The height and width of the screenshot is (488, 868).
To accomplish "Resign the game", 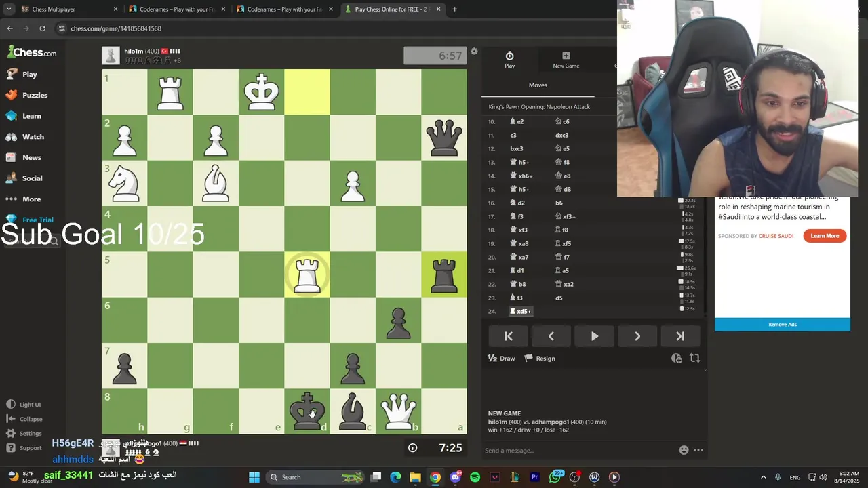I will pos(540,359).
